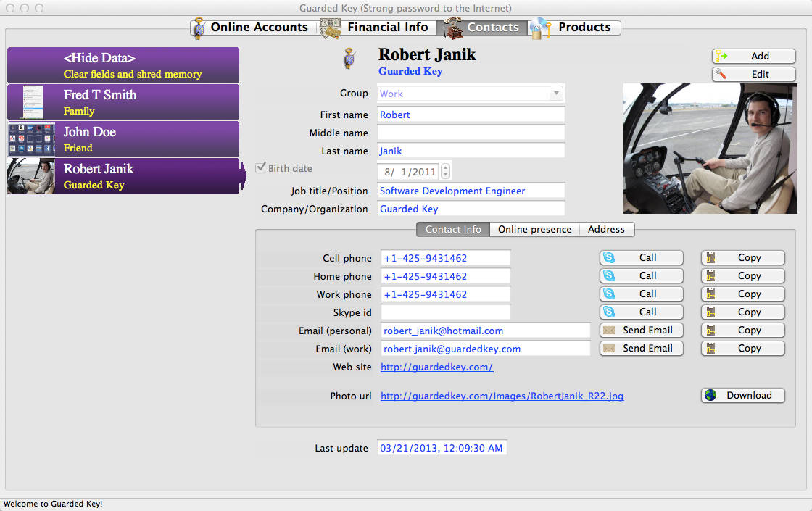This screenshot has width=812, height=511.
Task: Click the Birth date stepper arrows
Action: click(445, 171)
